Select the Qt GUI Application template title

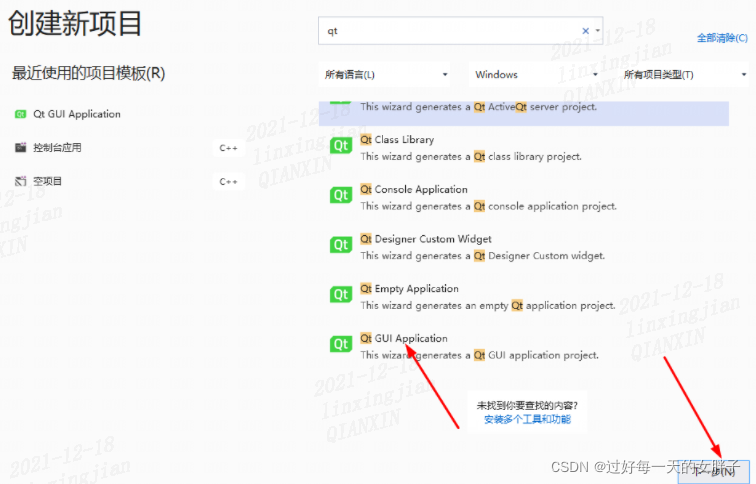click(x=404, y=338)
